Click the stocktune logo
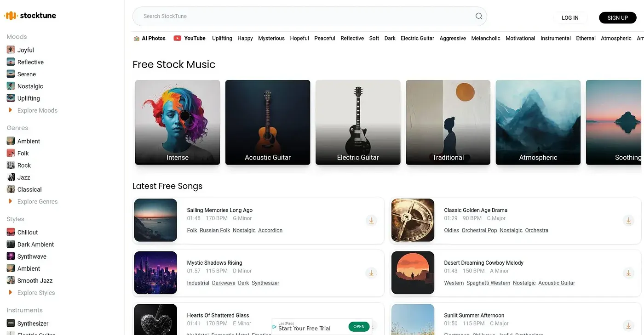This screenshot has width=644, height=335. pyautogui.click(x=30, y=15)
